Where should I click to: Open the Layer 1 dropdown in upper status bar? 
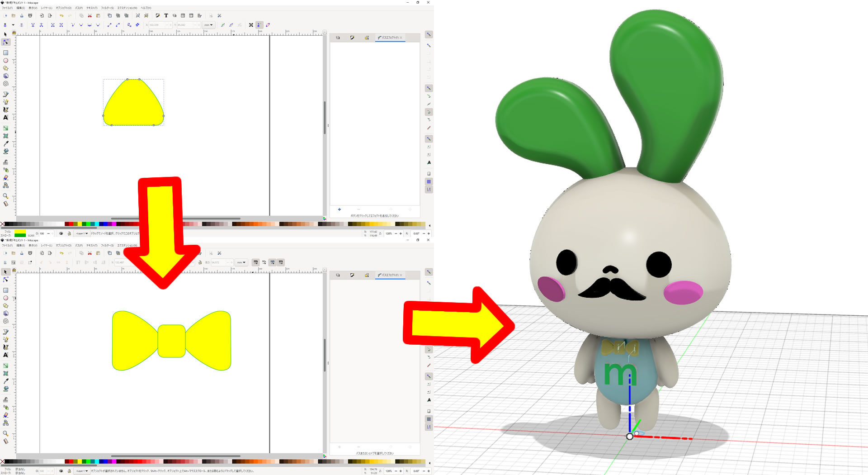82,233
